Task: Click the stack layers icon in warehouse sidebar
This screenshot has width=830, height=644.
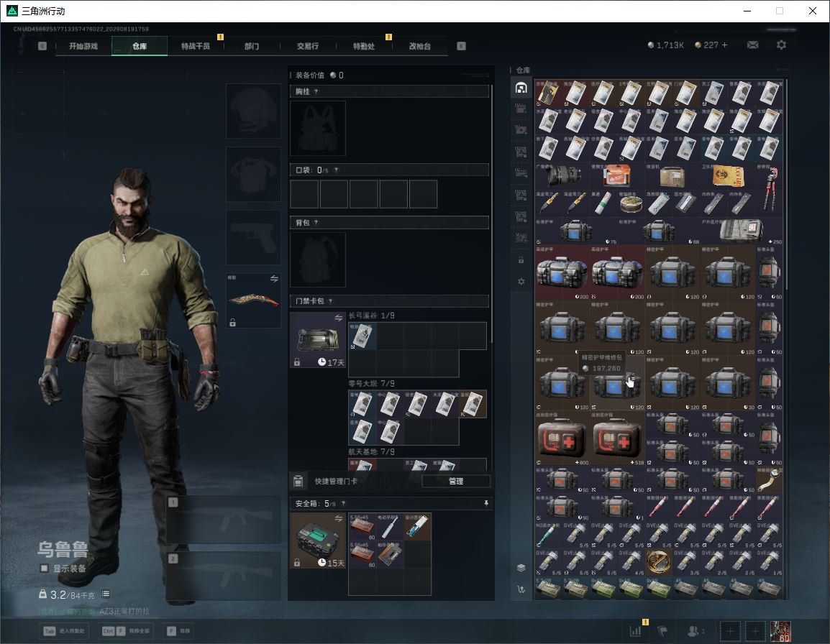Action: [x=521, y=568]
